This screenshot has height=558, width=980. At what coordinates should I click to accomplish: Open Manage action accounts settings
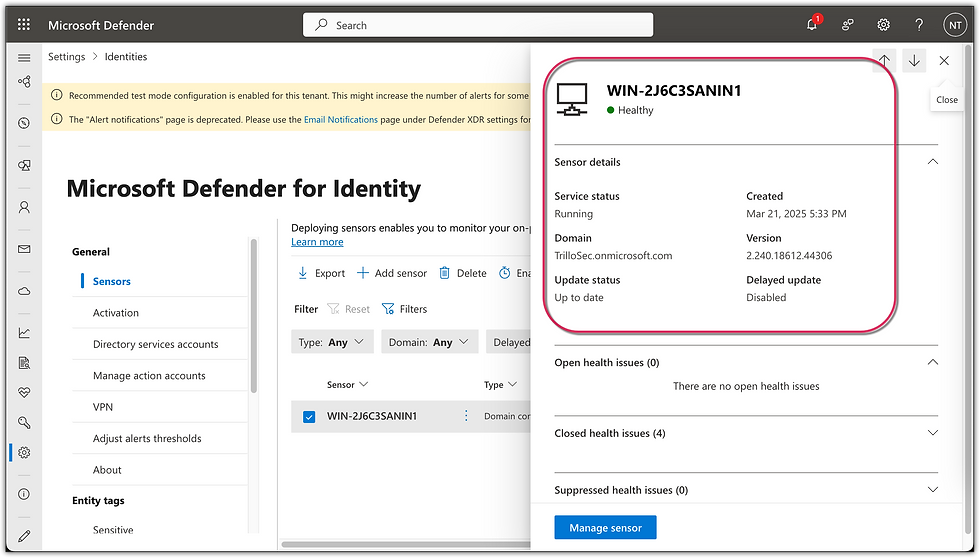point(149,376)
